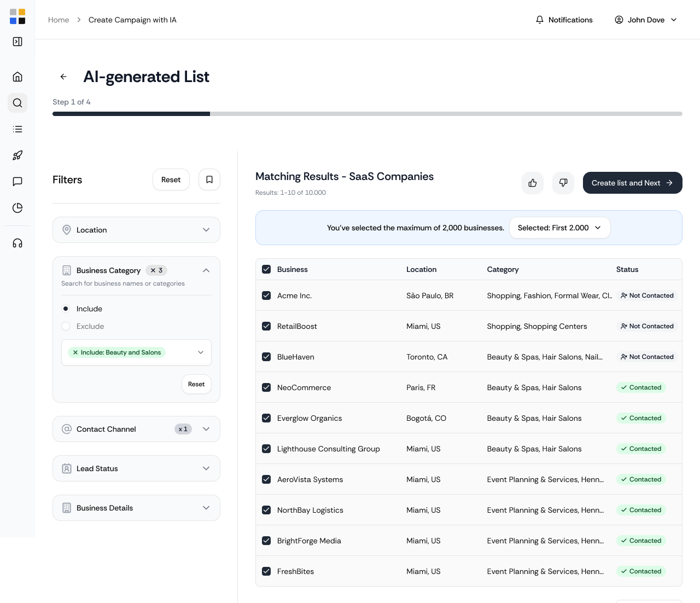Select the Exclude radio button
This screenshot has width=700, height=603.
pyautogui.click(x=66, y=326)
